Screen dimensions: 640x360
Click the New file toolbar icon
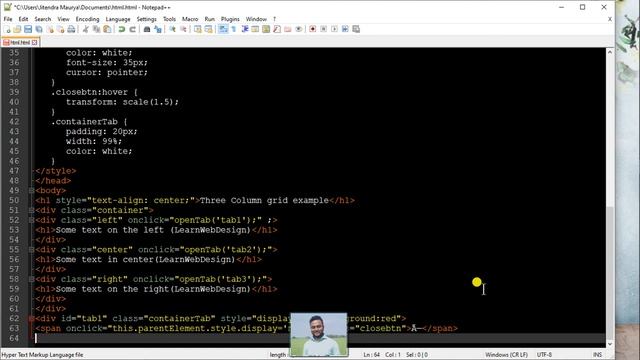click(x=7, y=29)
